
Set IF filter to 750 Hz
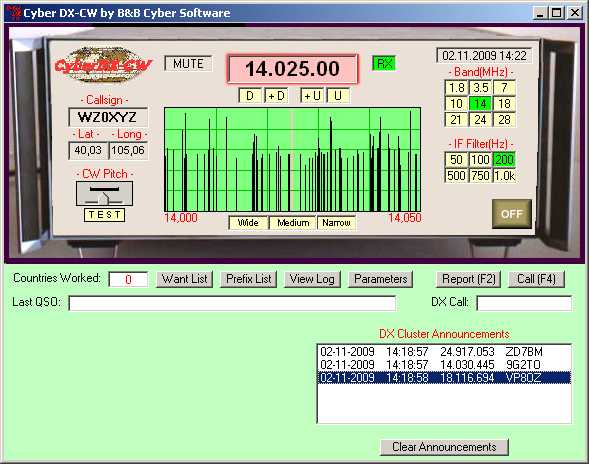tap(480, 176)
